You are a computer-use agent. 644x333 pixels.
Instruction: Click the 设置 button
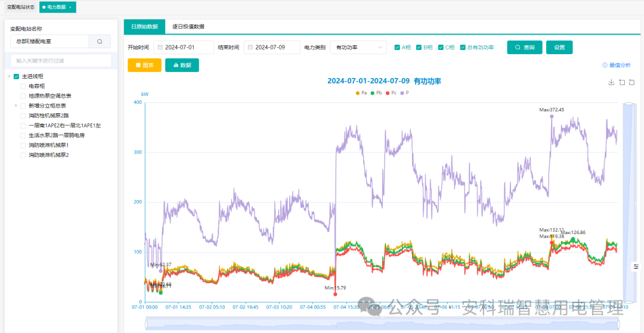click(559, 48)
